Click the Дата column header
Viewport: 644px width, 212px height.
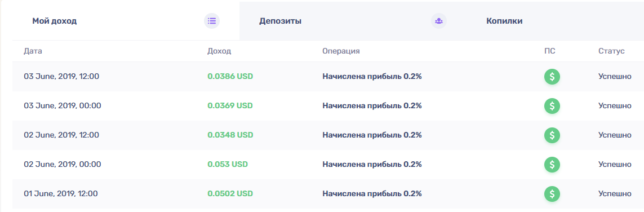click(33, 51)
